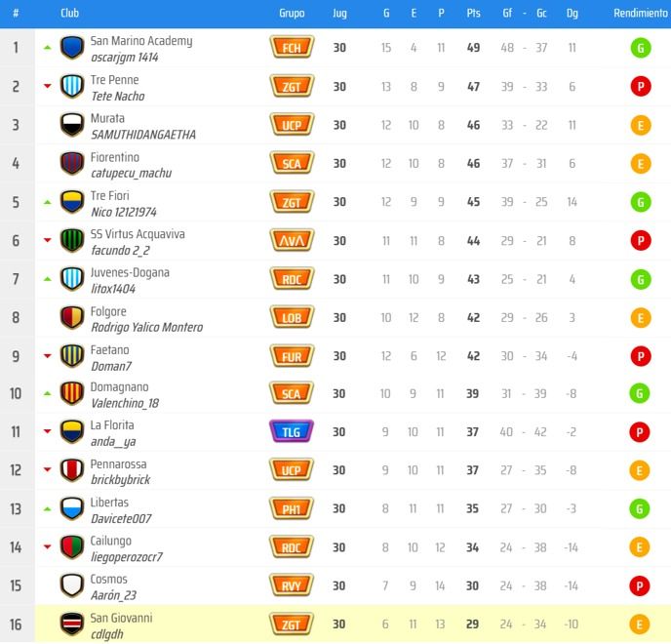The image size is (671, 644).
Task: Click green G performance badge for Tre Fiori
Action: tap(641, 202)
